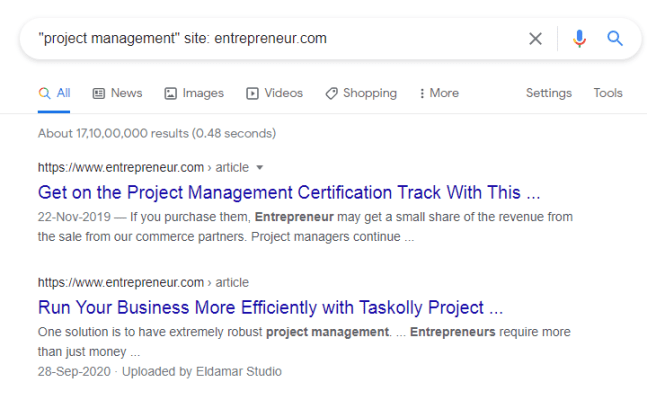Clear the search box with the X icon

pyautogui.click(x=535, y=39)
